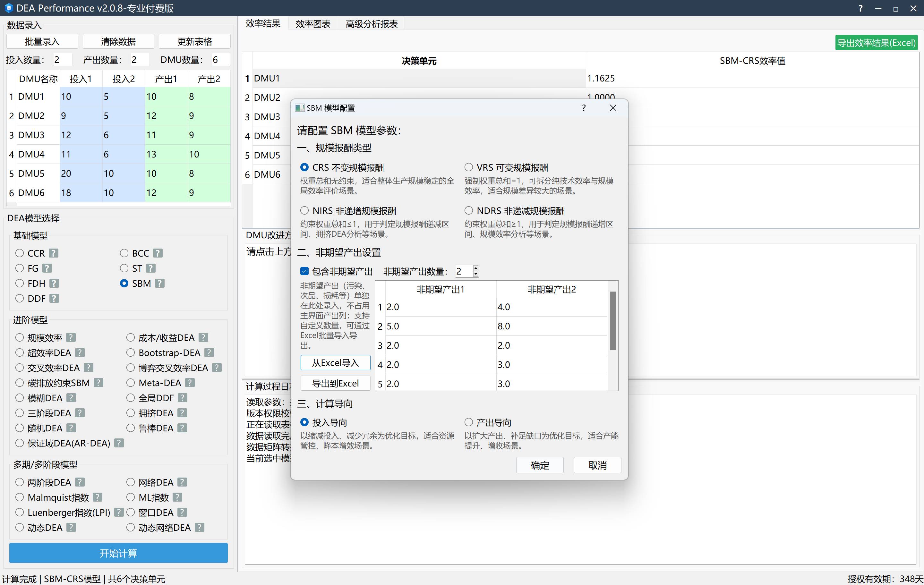Open the help icon beside SBM
The width and height of the screenshot is (924, 585).
tap(160, 283)
